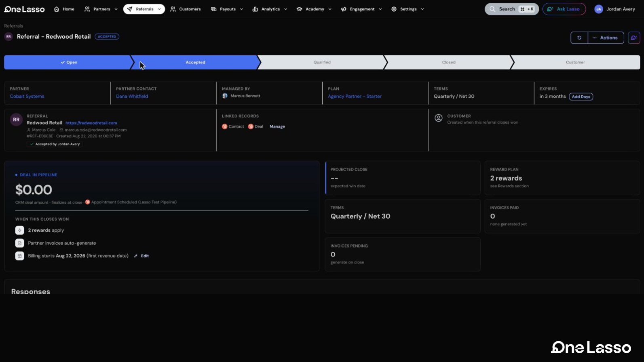Click the Ask Lasso button
The image size is (644, 362).
[564, 9]
